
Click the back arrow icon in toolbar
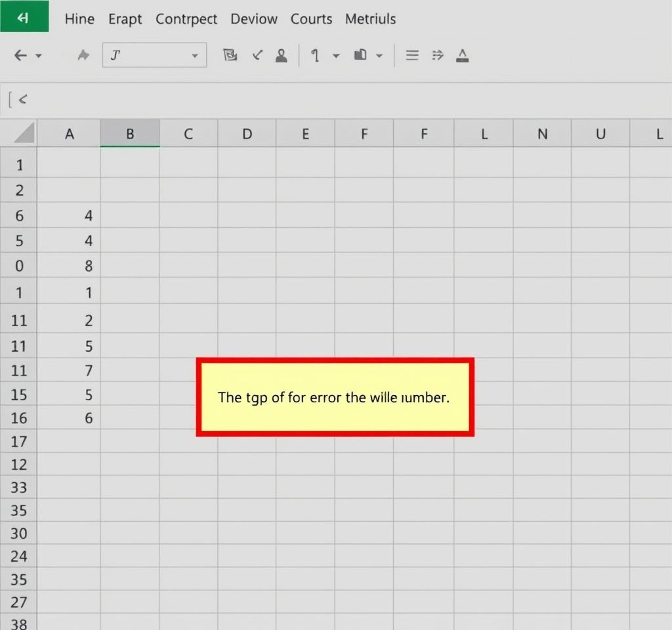tap(20, 56)
